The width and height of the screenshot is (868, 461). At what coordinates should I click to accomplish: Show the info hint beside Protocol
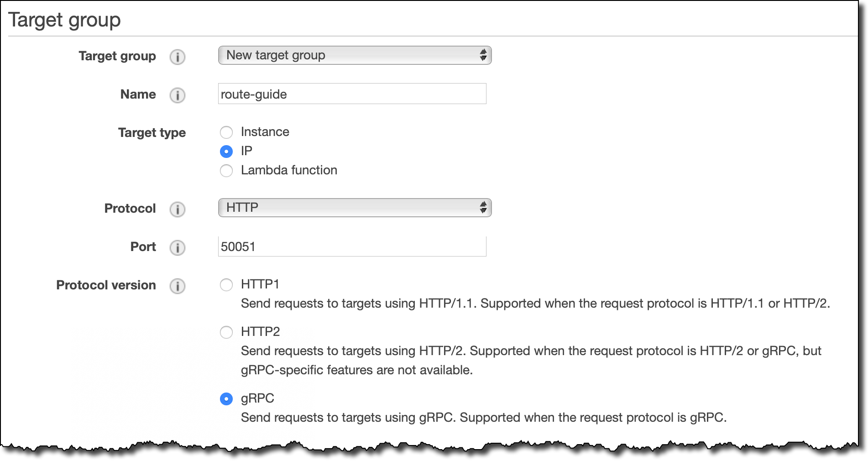coord(178,210)
